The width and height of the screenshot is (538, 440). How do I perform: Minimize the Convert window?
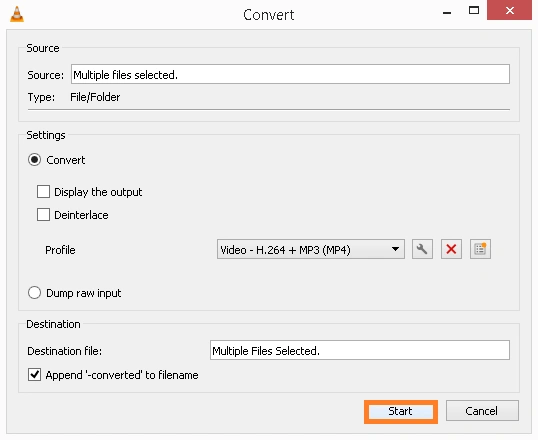click(x=447, y=13)
